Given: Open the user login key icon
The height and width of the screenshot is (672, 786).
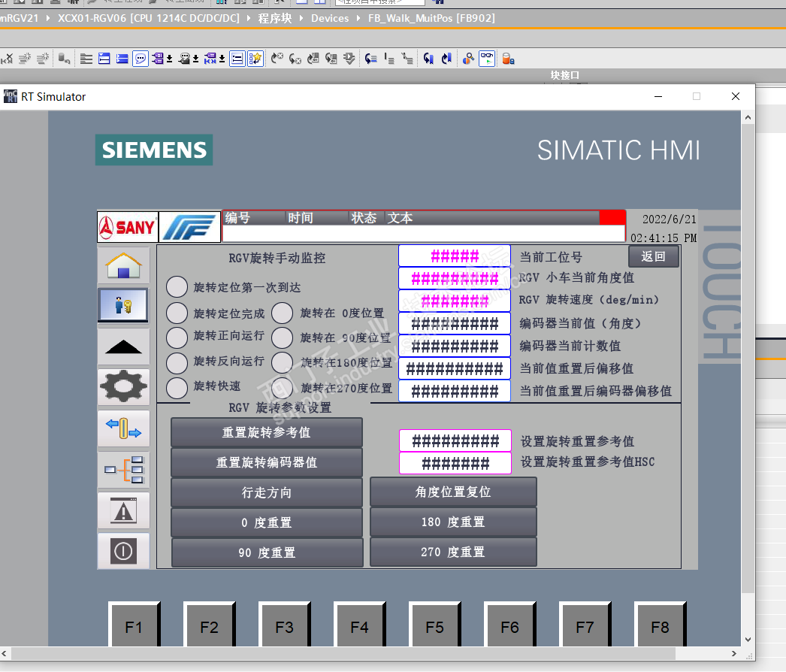Looking at the screenshot, I should [x=123, y=305].
